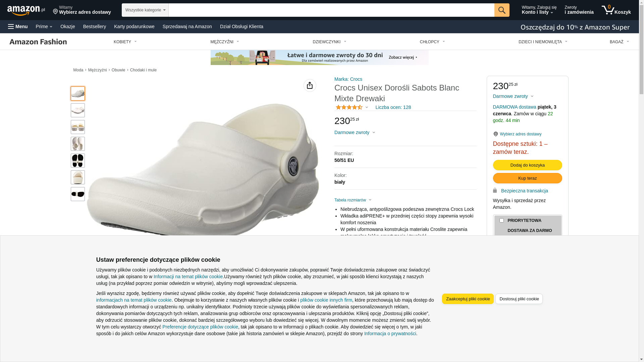This screenshot has height=362, width=644.
Task: Open the Wszystkie kategorie search dropdown
Action: (145, 10)
